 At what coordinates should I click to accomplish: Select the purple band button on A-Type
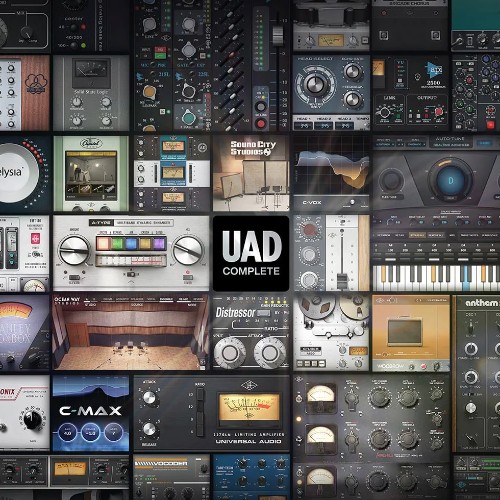click(x=159, y=243)
